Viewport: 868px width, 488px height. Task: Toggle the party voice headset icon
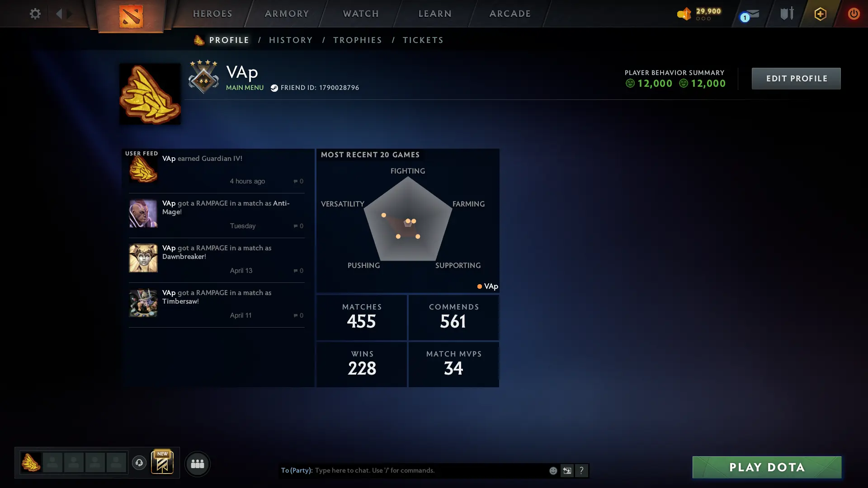click(139, 463)
